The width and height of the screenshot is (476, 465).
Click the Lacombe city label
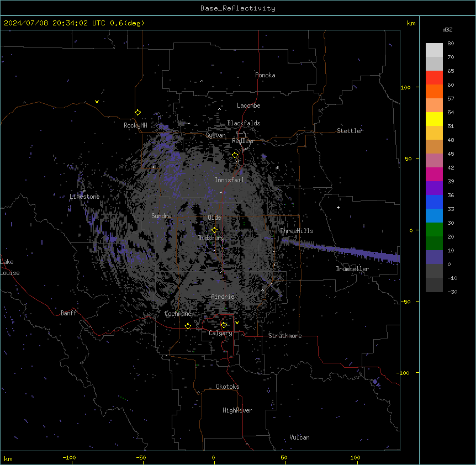coord(248,105)
